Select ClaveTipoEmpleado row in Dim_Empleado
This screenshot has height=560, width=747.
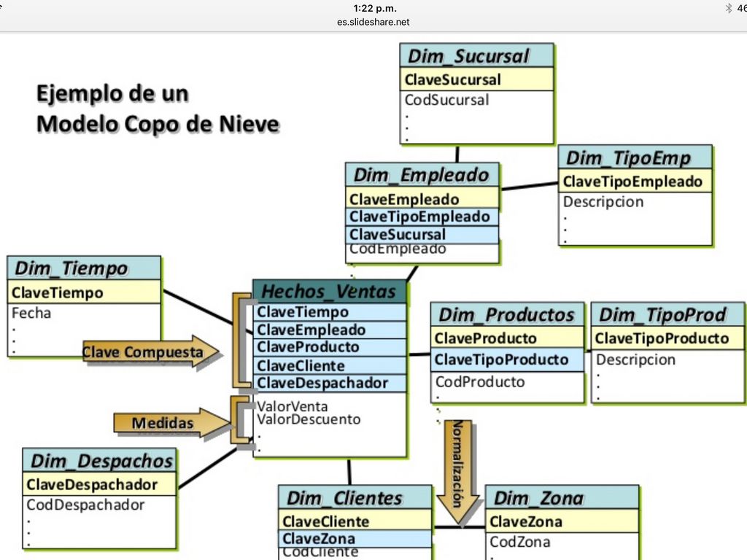click(x=419, y=217)
